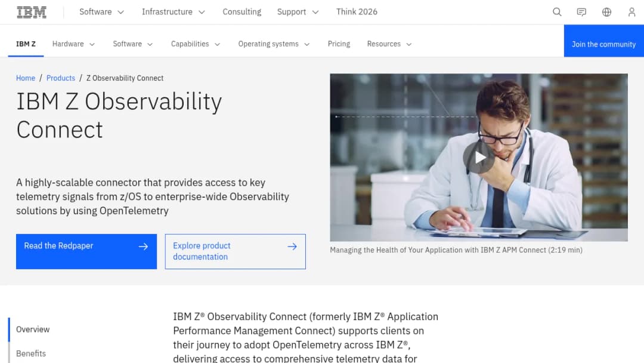Open the search icon in header
The width and height of the screenshot is (644, 363).
tap(556, 12)
